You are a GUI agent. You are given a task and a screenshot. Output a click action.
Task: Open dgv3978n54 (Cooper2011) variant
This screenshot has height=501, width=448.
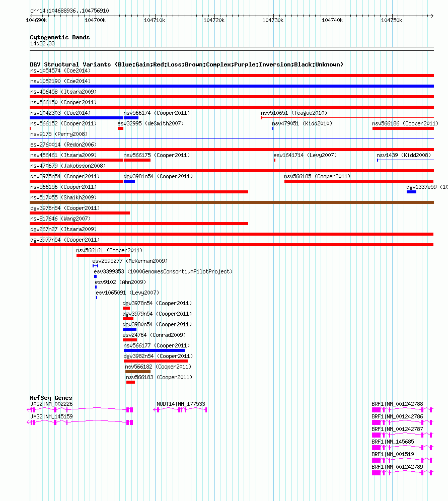(x=157, y=303)
